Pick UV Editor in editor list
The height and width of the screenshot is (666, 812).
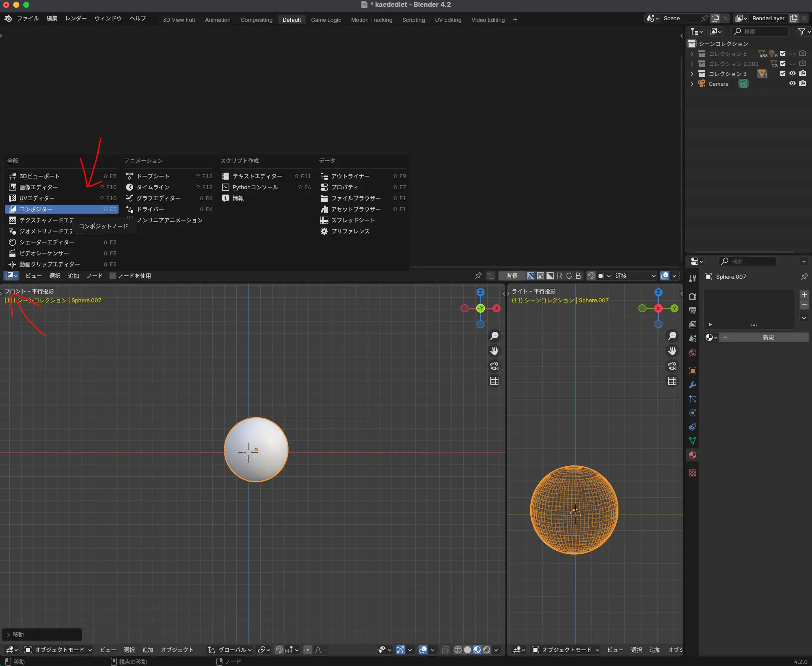62,198
